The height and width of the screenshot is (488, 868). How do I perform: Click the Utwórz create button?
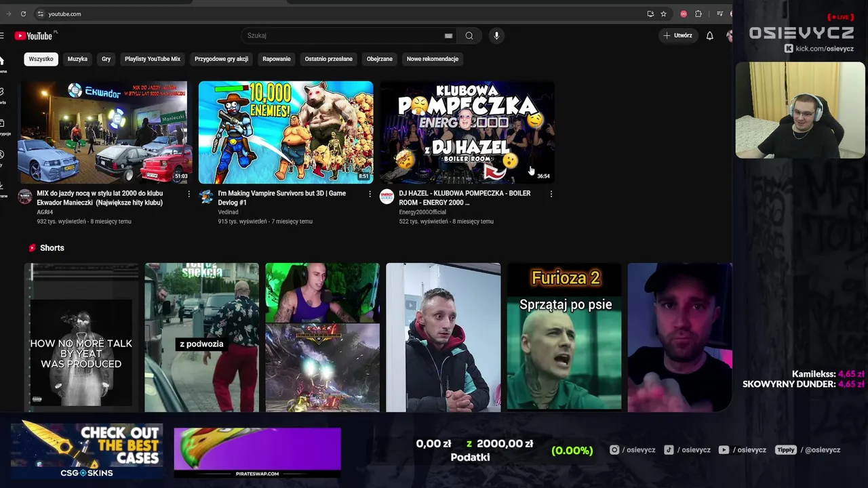[x=677, y=35]
